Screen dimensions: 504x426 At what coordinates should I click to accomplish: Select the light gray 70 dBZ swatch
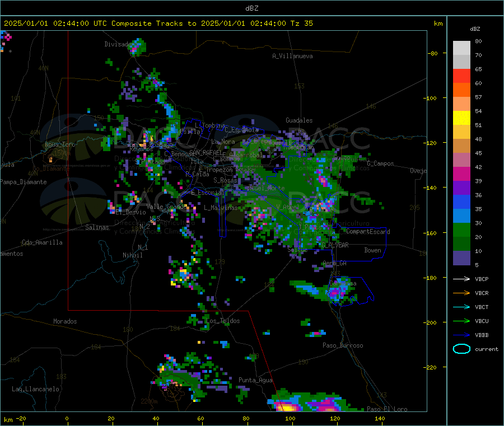click(x=461, y=48)
